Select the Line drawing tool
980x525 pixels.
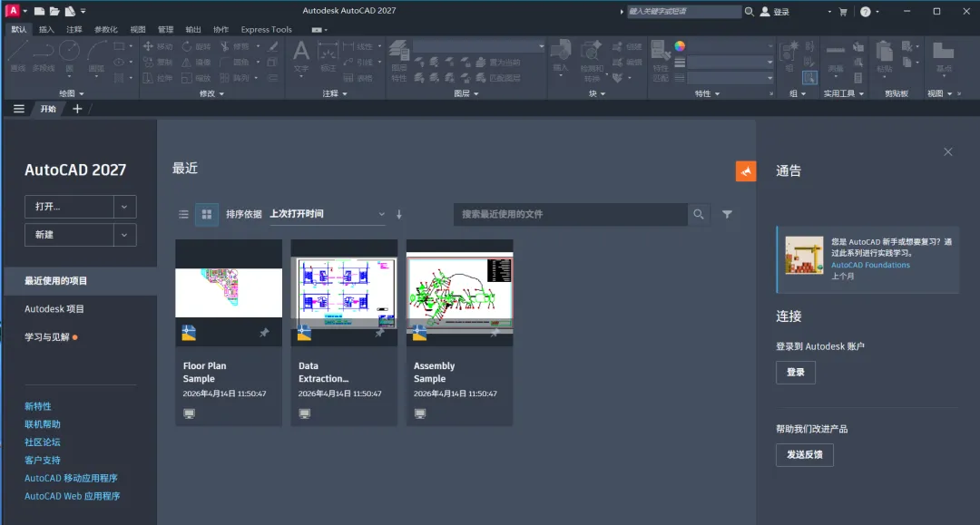tap(17, 56)
